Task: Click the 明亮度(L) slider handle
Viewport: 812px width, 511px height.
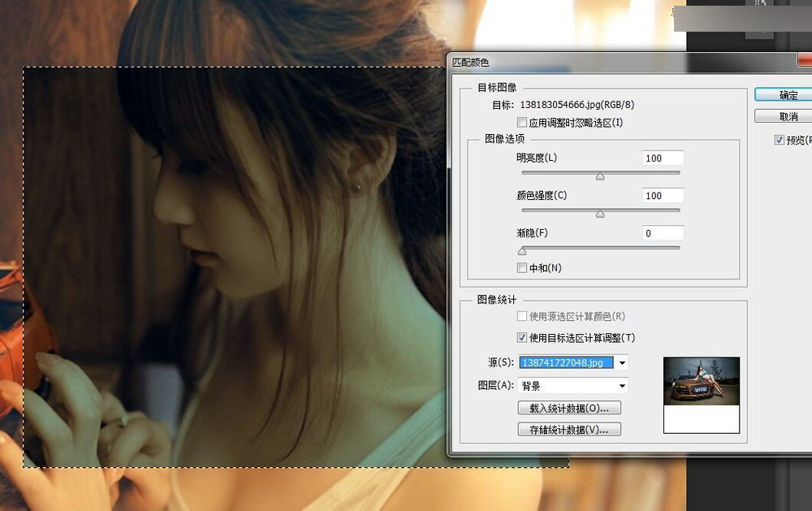Action: (600, 177)
